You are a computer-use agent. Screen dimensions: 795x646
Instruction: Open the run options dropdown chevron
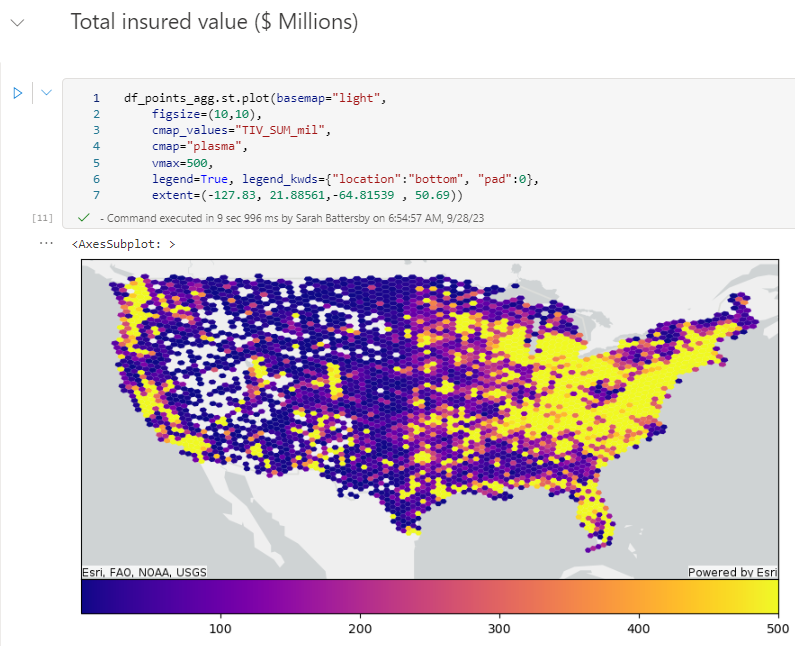pos(46,93)
